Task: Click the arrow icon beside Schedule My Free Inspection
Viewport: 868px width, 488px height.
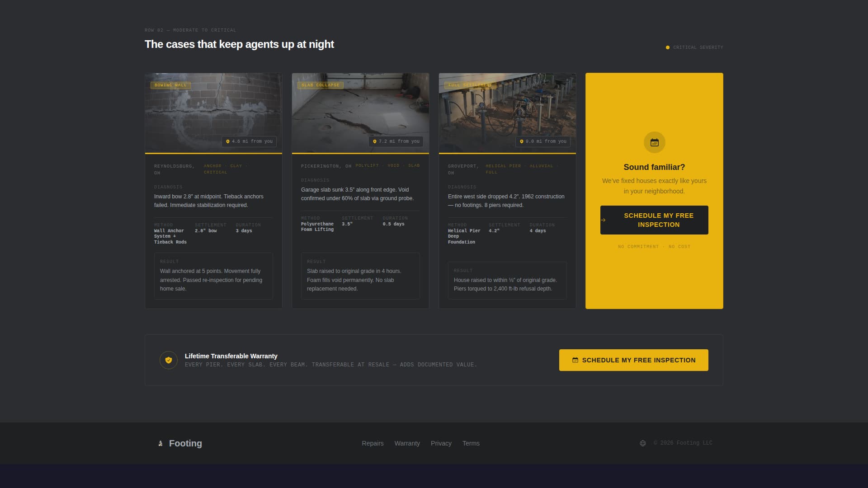Action: pos(604,220)
